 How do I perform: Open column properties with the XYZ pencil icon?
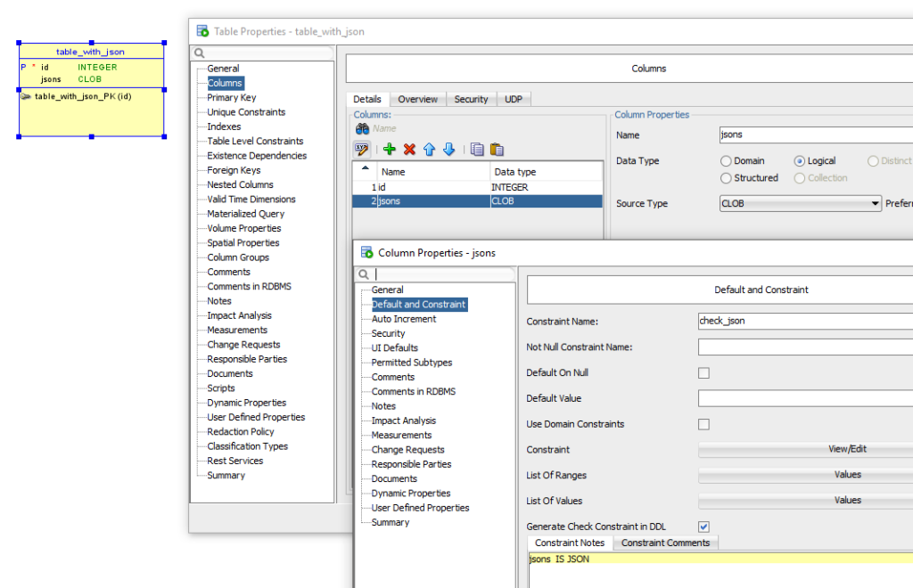pos(362,150)
